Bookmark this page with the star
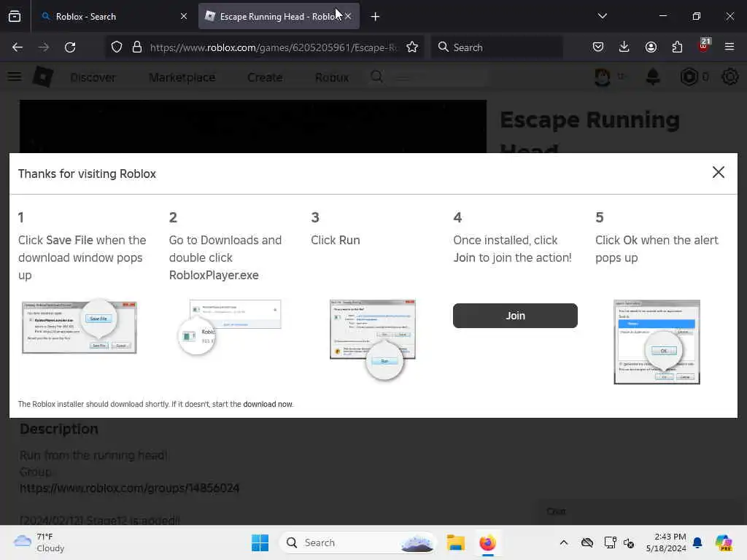Viewport: 747px width, 560px height. tap(412, 47)
